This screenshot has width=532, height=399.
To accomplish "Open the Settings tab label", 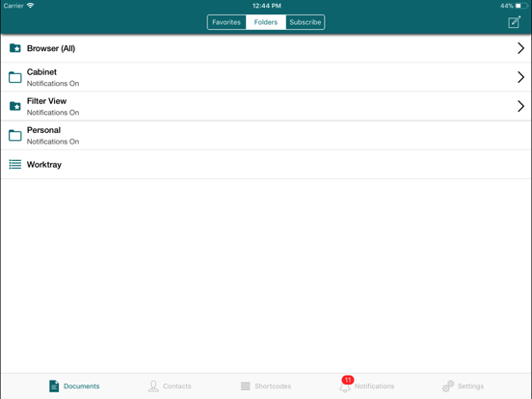I will pyautogui.click(x=470, y=386).
